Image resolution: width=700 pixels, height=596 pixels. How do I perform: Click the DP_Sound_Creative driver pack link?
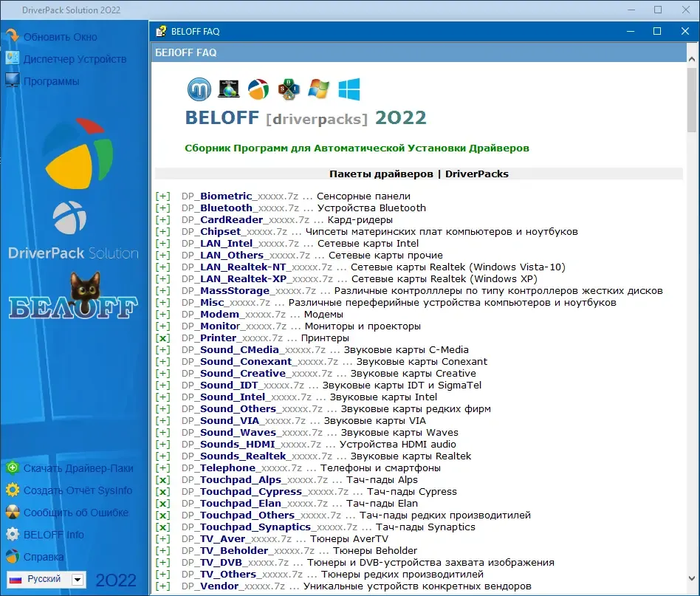pos(257,373)
